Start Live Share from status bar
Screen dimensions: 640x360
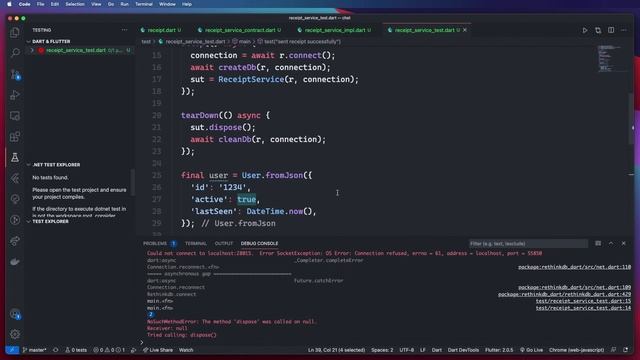click(158, 350)
